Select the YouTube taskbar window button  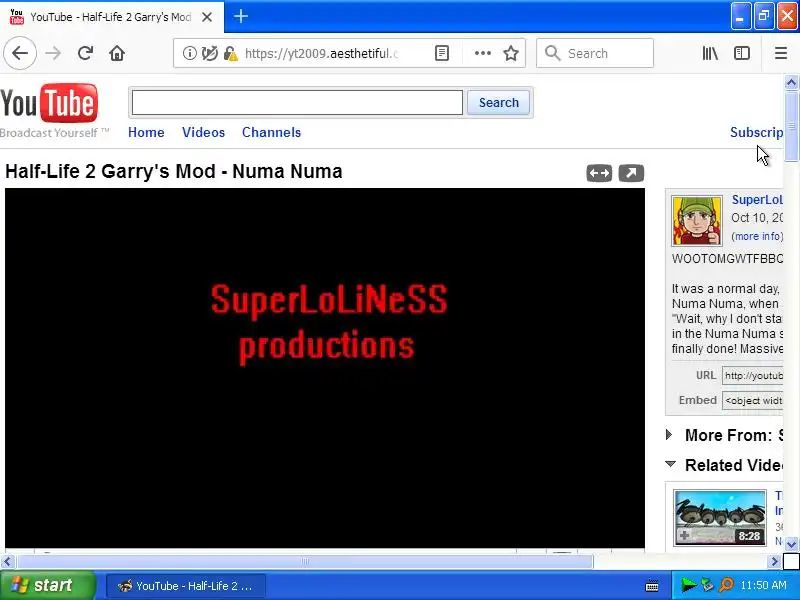click(186, 586)
